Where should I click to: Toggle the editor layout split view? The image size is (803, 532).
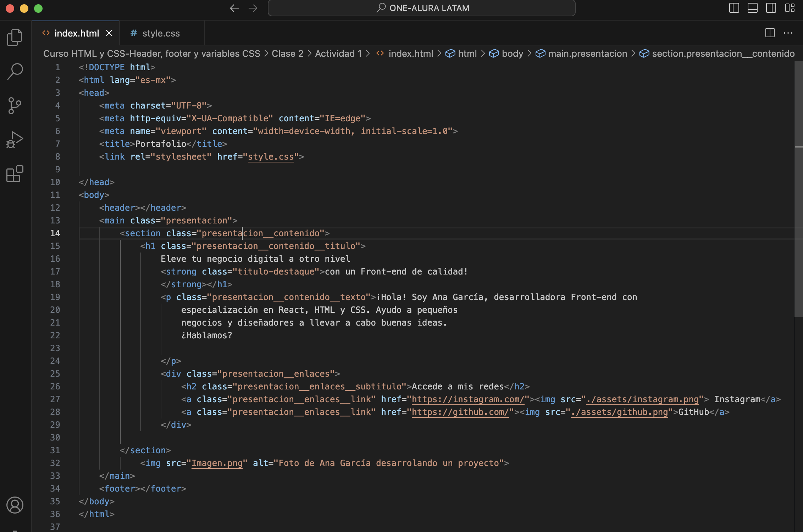(x=770, y=33)
